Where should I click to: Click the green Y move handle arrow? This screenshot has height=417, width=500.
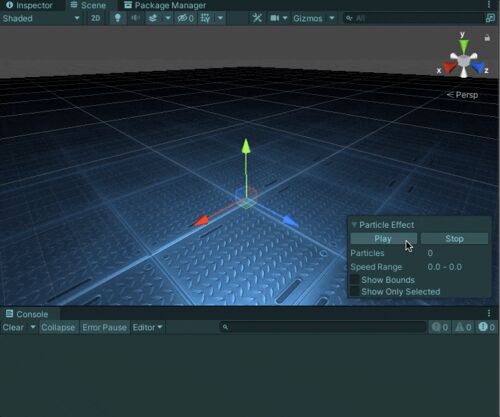246,147
